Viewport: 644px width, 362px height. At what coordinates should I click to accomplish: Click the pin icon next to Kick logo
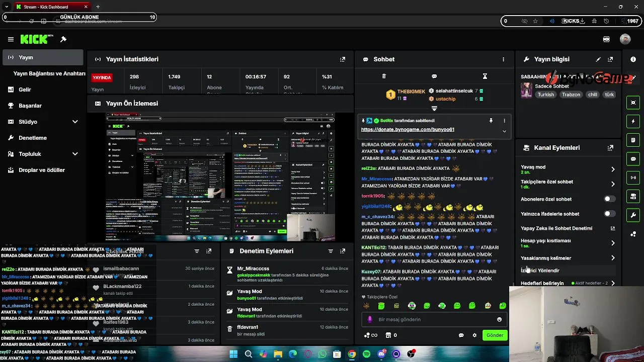tap(63, 39)
